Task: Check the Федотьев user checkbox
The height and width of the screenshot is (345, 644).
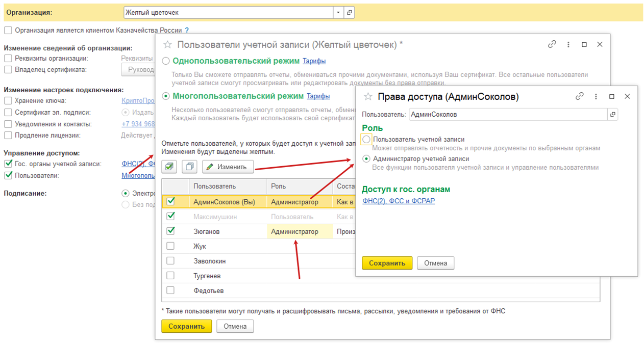Action: (170, 290)
